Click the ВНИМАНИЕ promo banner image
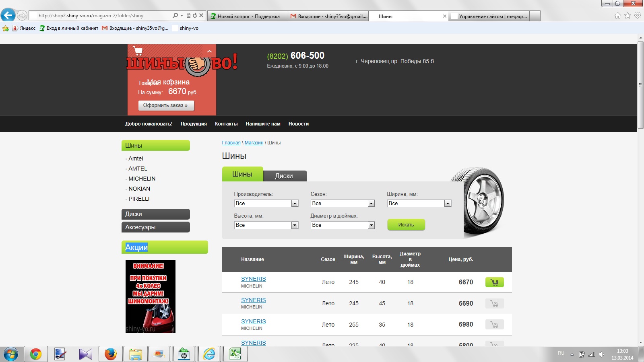The width and height of the screenshot is (644, 362). 151,296
